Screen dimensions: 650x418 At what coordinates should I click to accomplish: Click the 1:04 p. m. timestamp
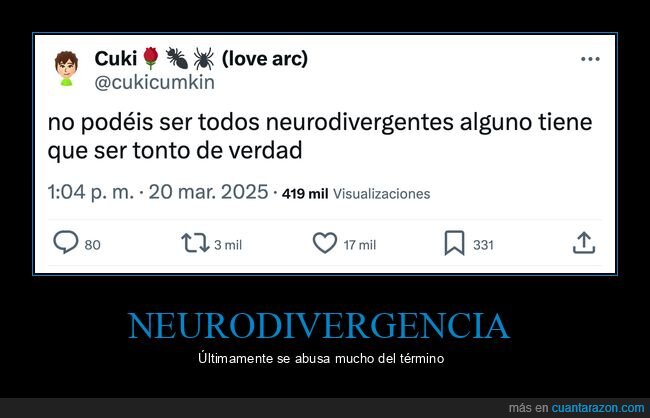90,192
